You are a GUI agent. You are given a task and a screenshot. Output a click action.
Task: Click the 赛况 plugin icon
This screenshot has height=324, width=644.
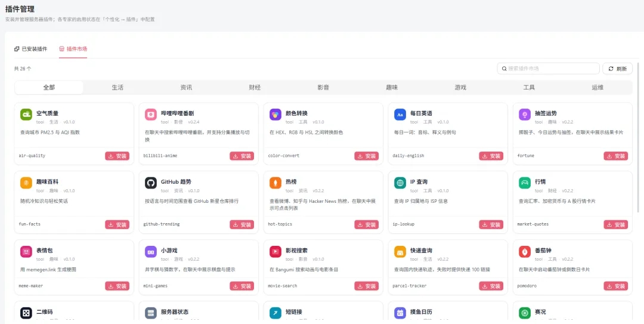(525, 313)
